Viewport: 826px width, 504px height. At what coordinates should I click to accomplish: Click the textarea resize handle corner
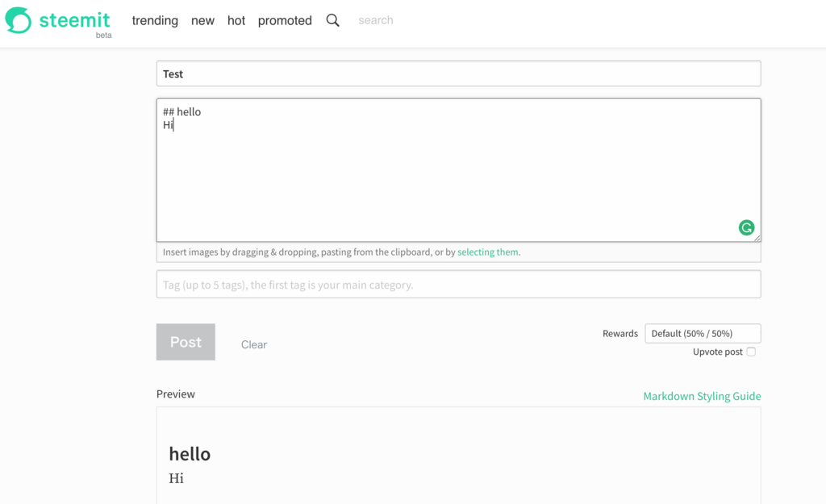pos(757,238)
